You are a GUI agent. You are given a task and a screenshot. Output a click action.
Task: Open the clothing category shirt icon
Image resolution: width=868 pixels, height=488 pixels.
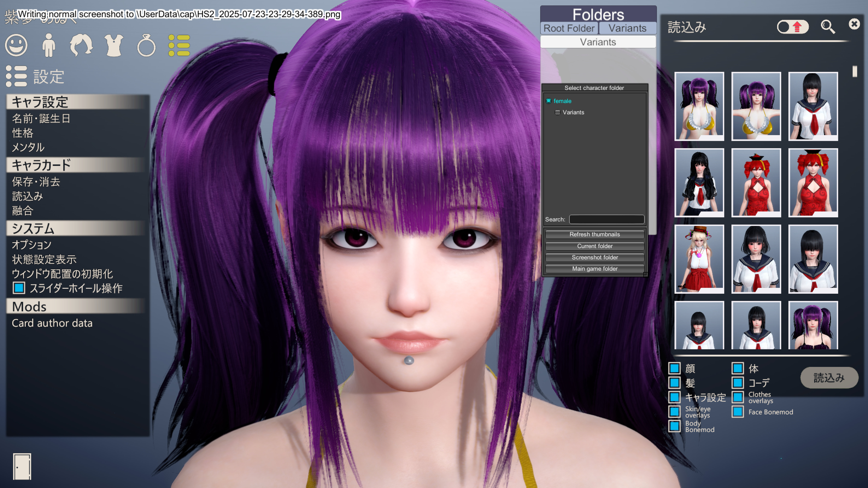114,45
